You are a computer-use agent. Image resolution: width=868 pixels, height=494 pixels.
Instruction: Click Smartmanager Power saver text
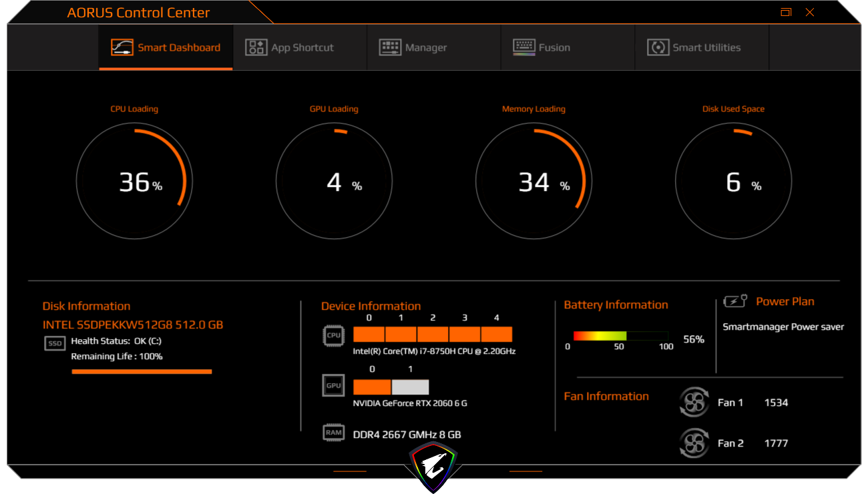tap(784, 327)
